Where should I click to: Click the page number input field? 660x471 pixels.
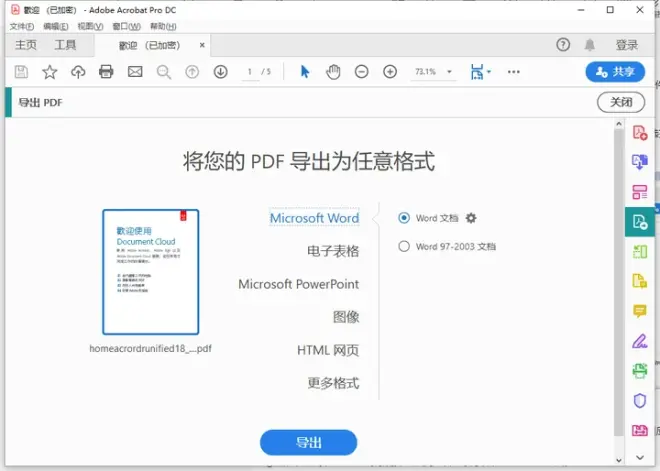pos(250,72)
